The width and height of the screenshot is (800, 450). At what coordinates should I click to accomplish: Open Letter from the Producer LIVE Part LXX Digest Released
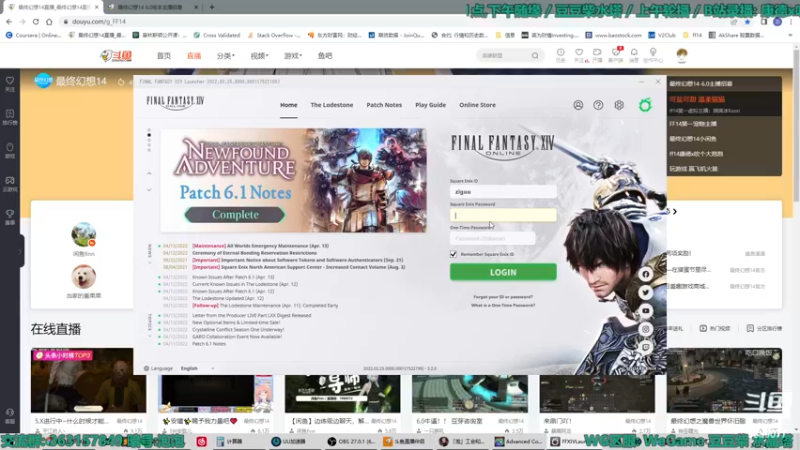tap(252, 315)
